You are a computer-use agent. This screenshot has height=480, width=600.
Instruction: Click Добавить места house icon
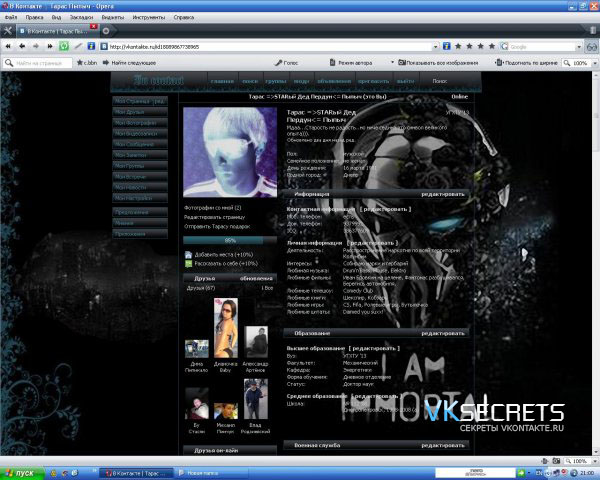[x=188, y=255]
